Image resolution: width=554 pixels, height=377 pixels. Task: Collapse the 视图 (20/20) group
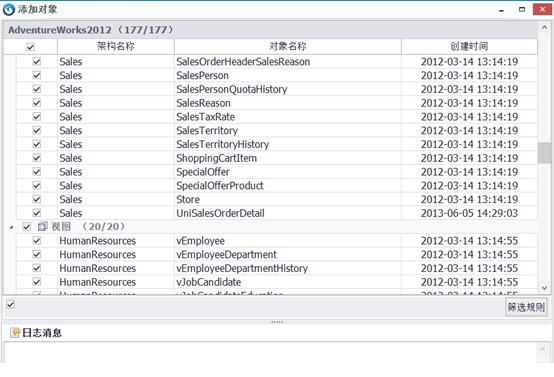[x=11, y=227]
